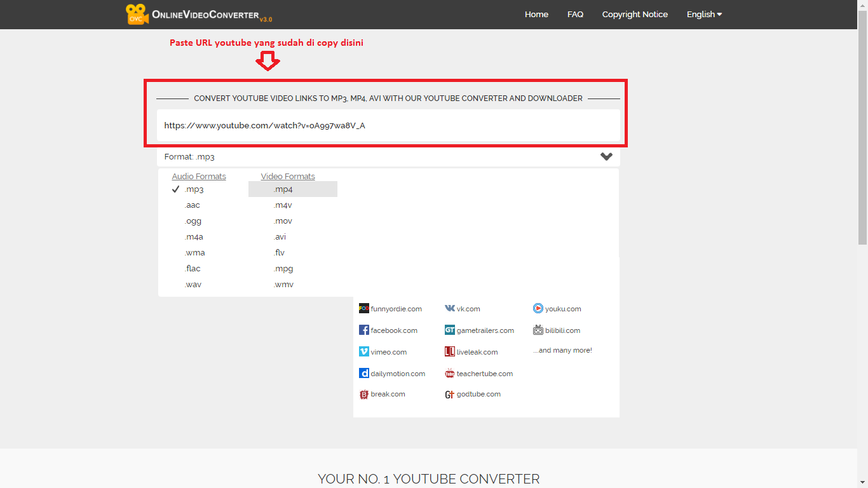Viewport: 868px width, 488px height.
Task: Choose the .flv video format
Action: click(279, 253)
